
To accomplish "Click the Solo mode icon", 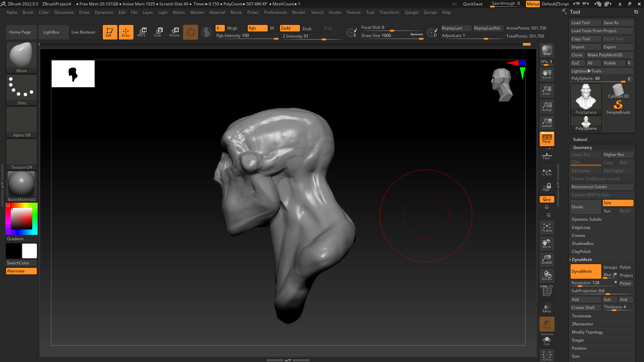I will tap(547, 341).
